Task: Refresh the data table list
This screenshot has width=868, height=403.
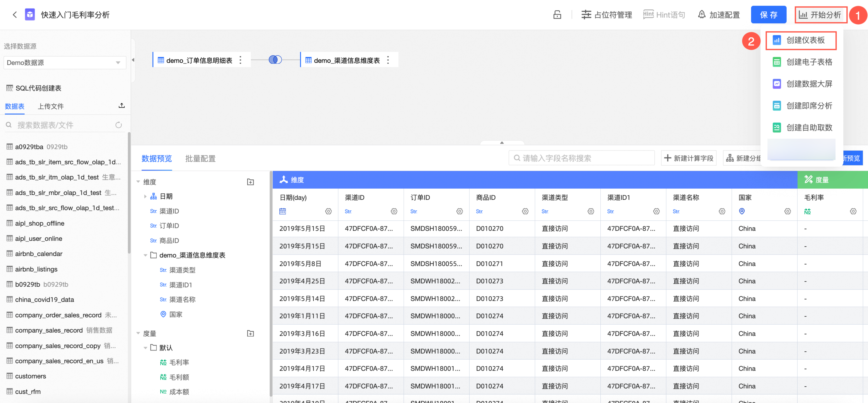Action: click(x=119, y=125)
